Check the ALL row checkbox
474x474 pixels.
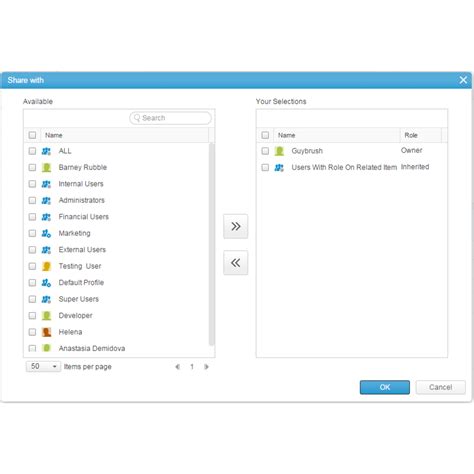tap(32, 151)
